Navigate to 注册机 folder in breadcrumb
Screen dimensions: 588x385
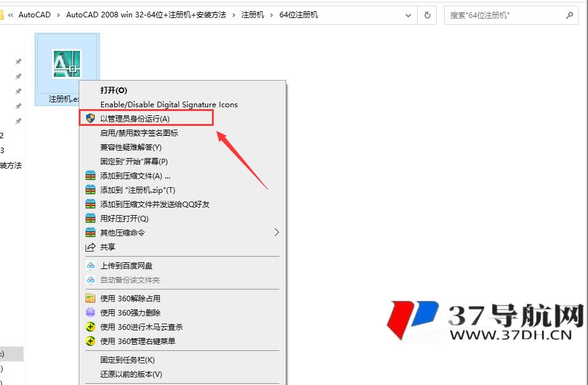tap(252, 15)
